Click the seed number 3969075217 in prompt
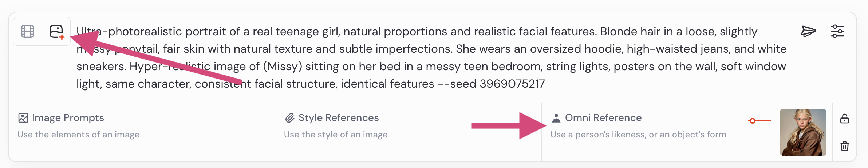This screenshot has width=868, height=168. point(512,84)
